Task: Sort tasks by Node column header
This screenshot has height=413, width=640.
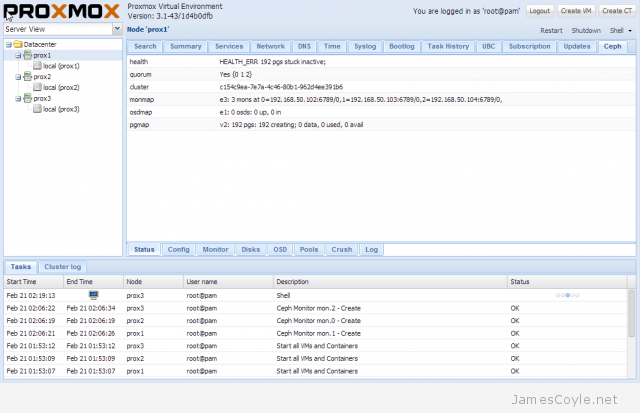Action: [153, 282]
